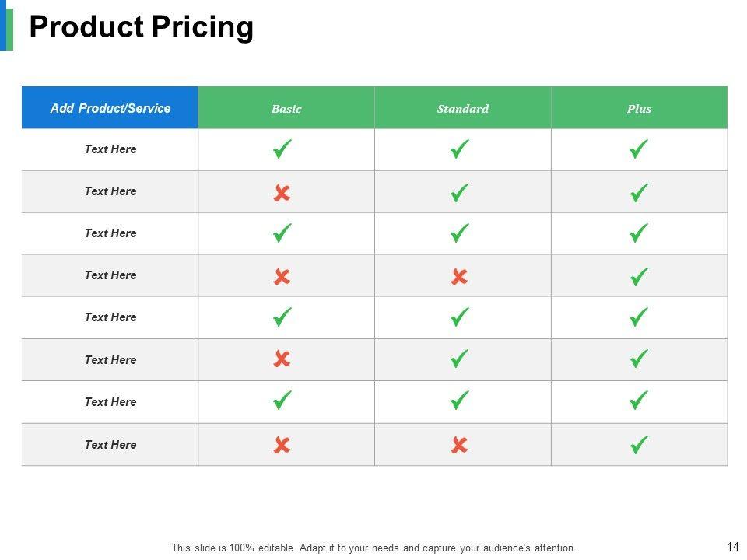Viewport: 747px width, 560px height.
Task: Click the blue Add Product/Service header cell
Action: 110,108
